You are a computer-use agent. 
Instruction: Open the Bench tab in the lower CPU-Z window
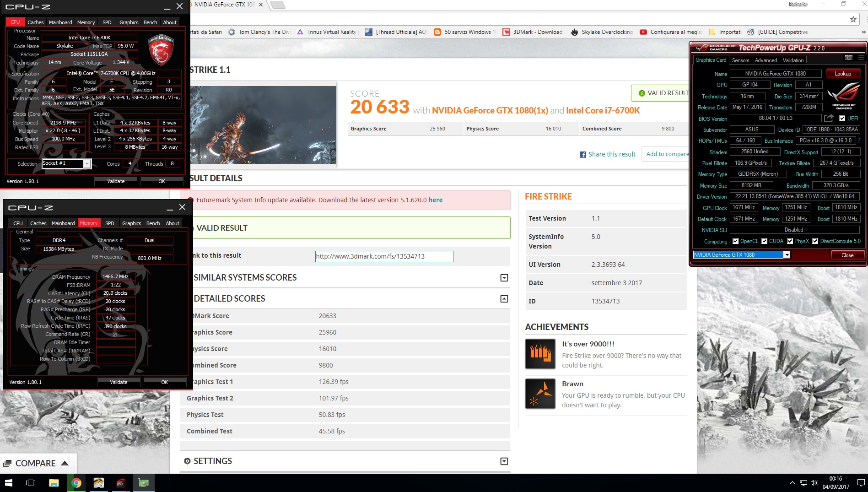153,223
